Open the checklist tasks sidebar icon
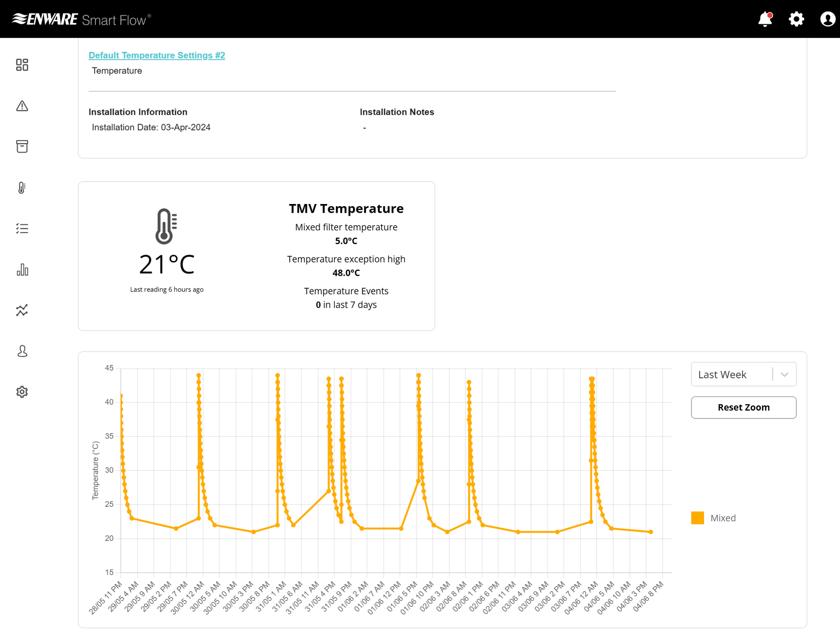 pos(22,228)
